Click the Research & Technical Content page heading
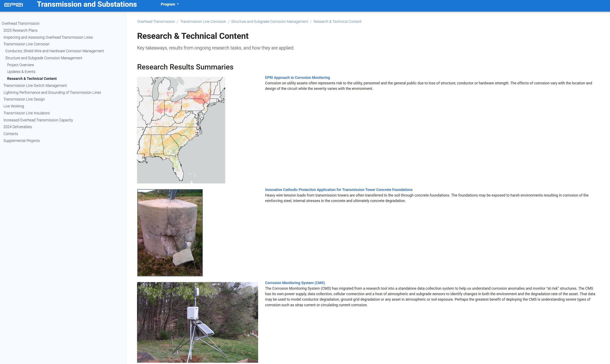The image size is (610, 364). pyautogui.click(x=193, y=36)
